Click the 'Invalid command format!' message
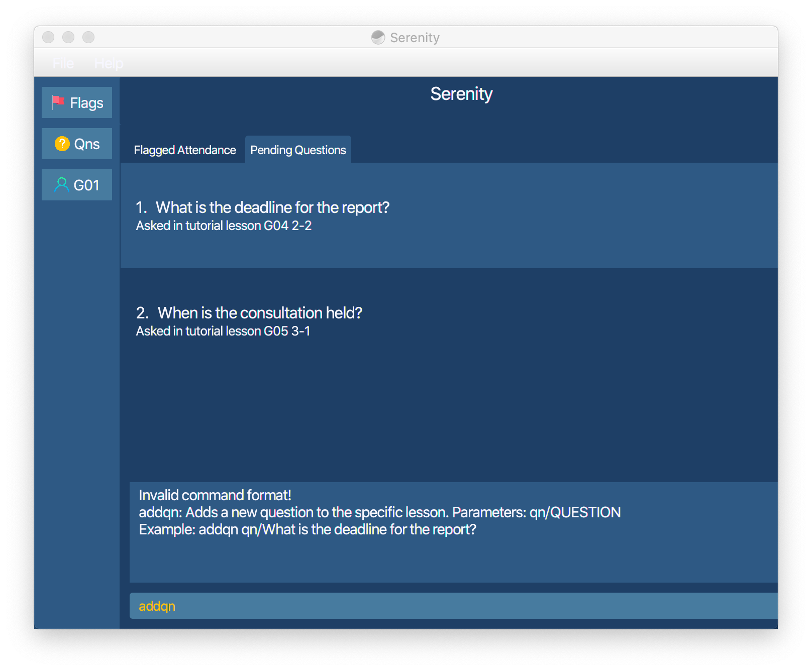This screenshot has width=812, height=671. coord(215,495)
